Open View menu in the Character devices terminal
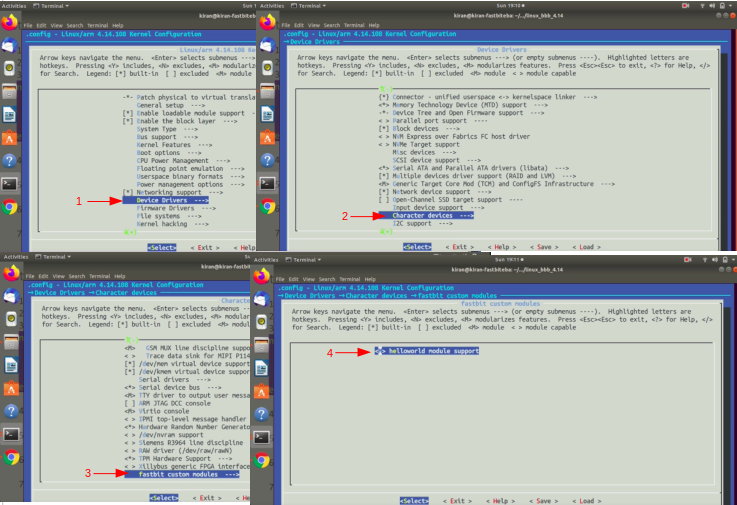The image size is (737, 505). pyautogui.click(x=58, y=276)
